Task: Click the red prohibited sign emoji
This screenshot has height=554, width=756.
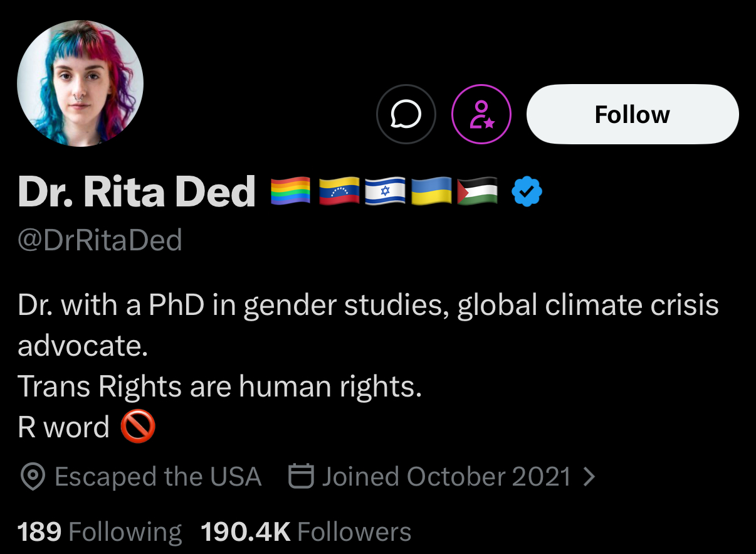Action: coord(137,428)
